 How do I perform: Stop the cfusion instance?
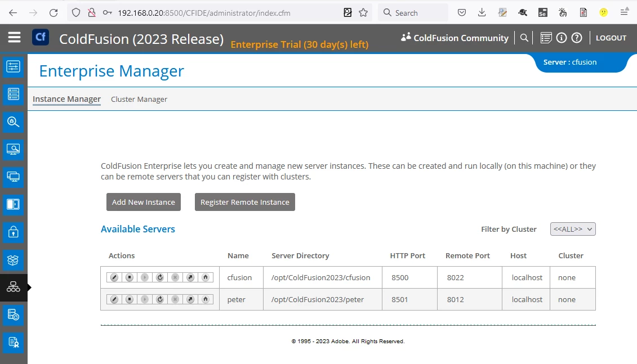click(x=130, y=277)
